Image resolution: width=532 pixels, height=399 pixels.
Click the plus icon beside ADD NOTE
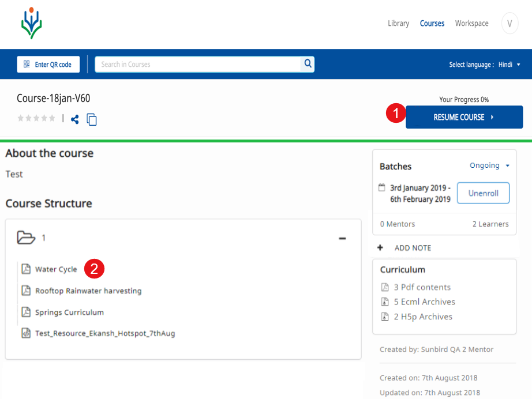click(380, 248)
